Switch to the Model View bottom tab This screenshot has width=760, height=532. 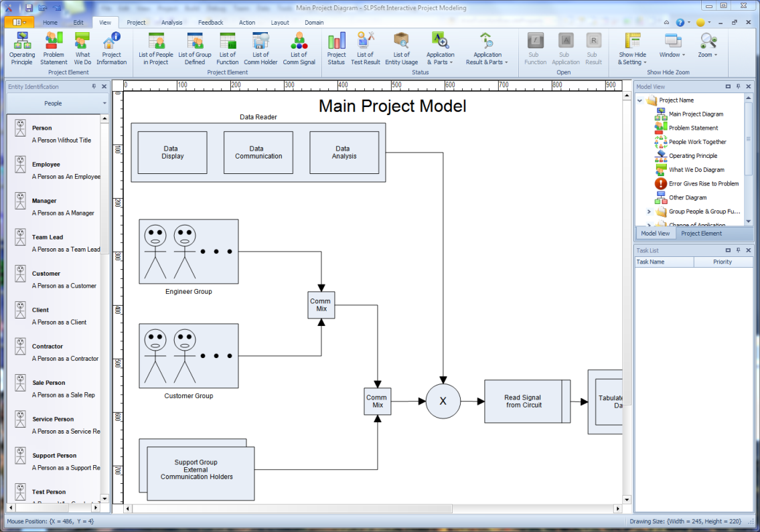pyautogui.click(x=656, y=233)
